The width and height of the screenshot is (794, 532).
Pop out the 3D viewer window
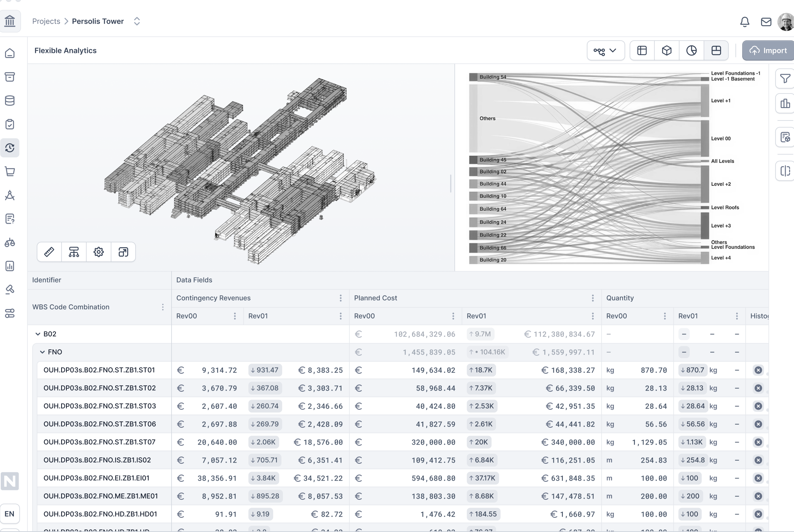tap(123, 252)
